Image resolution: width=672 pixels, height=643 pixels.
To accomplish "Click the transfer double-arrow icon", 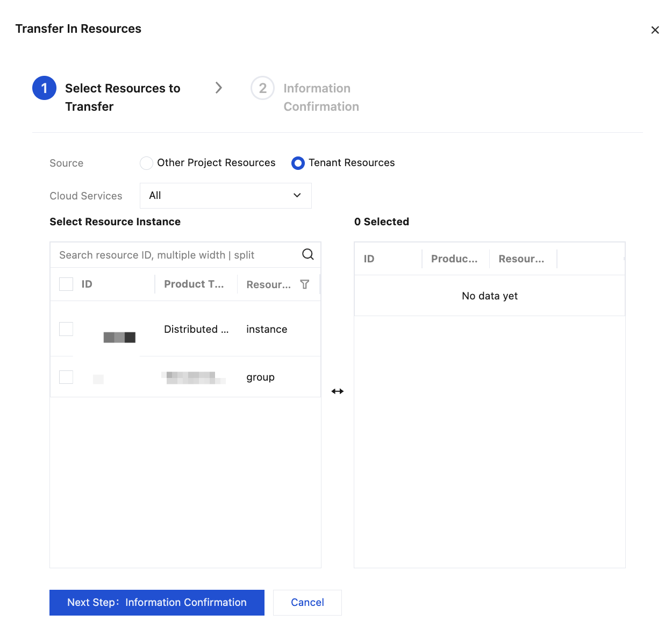I will 338,391.
